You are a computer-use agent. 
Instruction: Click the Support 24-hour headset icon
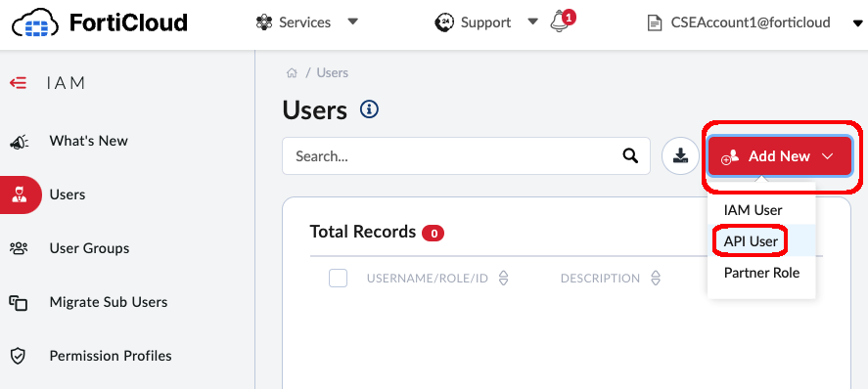[x=444, y=23]
